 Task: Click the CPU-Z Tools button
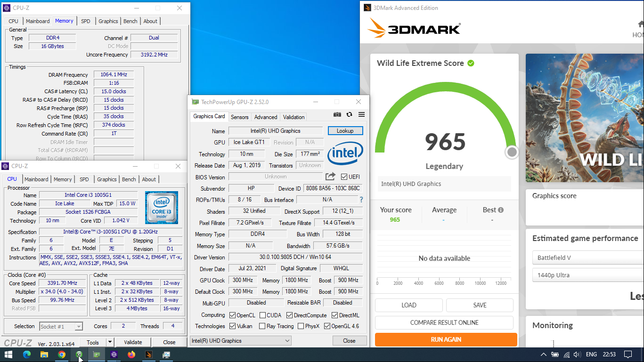tap(93, 342)
